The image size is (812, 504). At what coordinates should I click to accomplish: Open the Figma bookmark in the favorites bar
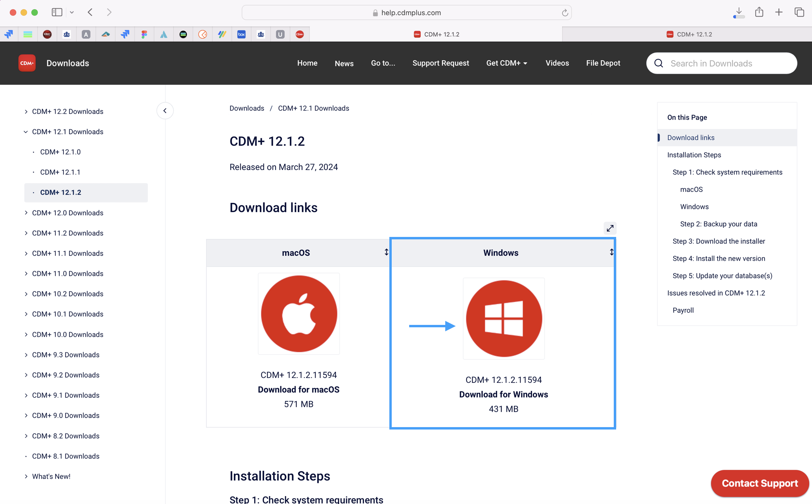click(x=144, y=34)
